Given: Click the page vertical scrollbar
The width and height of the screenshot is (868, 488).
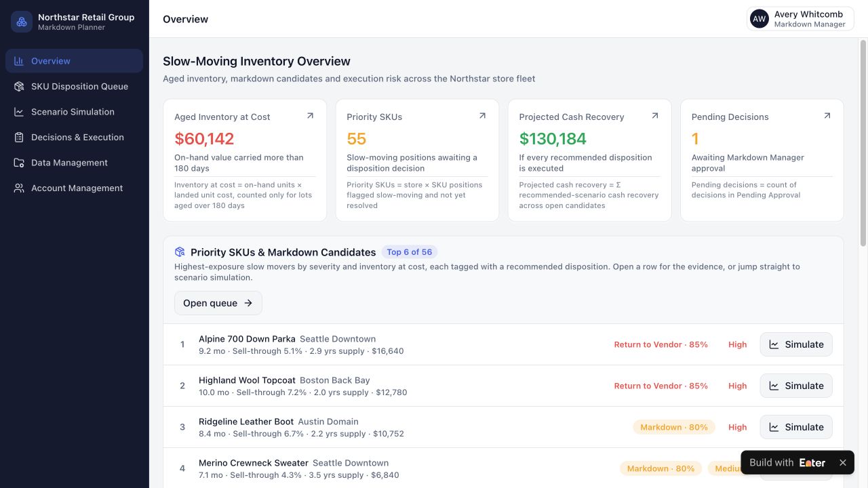Looking at the screenshot, I should click(863, 142).
